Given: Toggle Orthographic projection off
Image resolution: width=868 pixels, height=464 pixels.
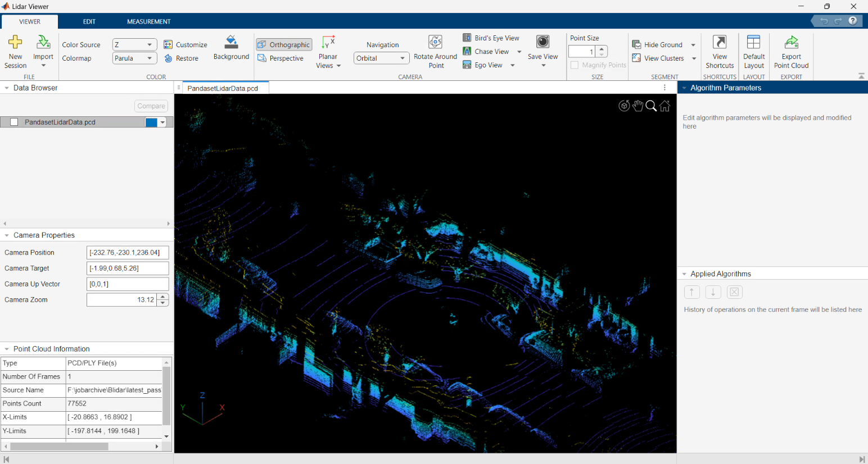Looking at the screenshot, I should (x=284, y=44).
